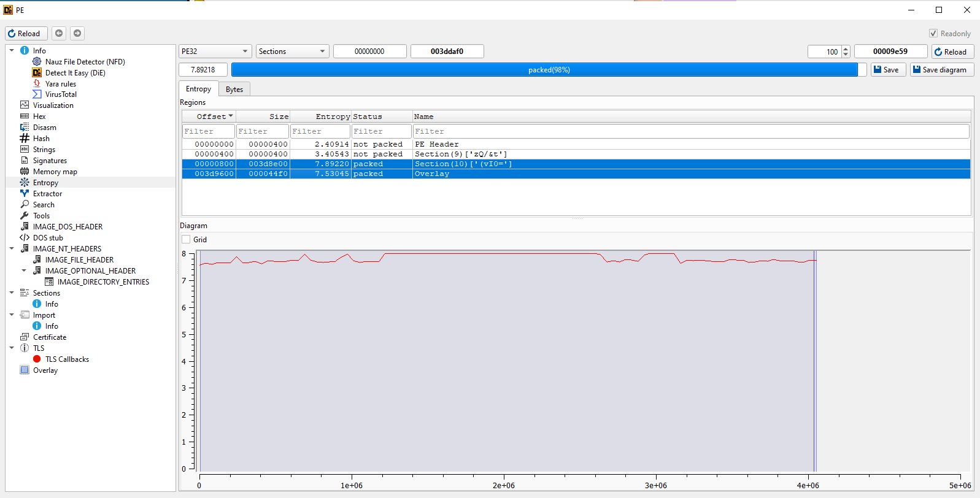Viewport: 980px width, 498px height.
Task: Collapse the Sections tree node
Action: pos(12,293)
